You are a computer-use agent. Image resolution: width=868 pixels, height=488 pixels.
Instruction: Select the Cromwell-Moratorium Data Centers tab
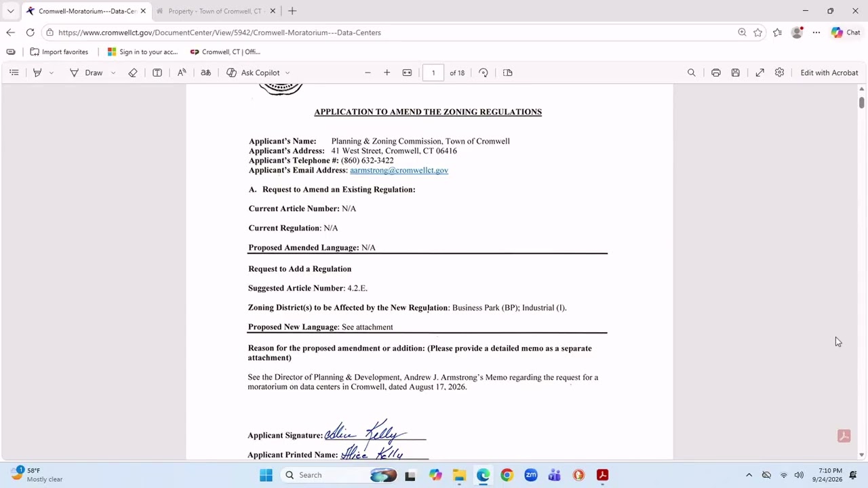87,11
